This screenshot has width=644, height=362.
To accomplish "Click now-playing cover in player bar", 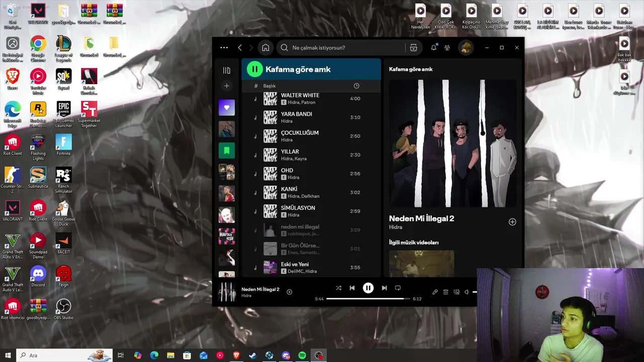I will click(x=226, y=292).
